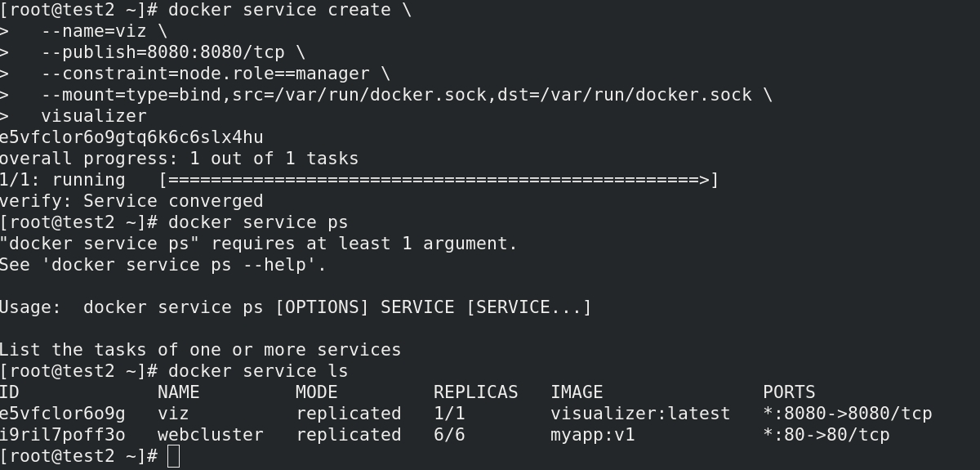Click the 'docker service ls' command text
This screenshot has width=980, height=470.
pyautogui.click(x=258, y=371)
